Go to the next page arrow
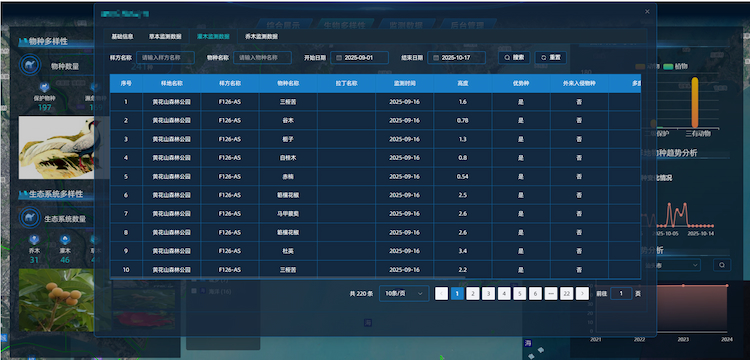This screenshot has width=750, height=360. (582, 294)
